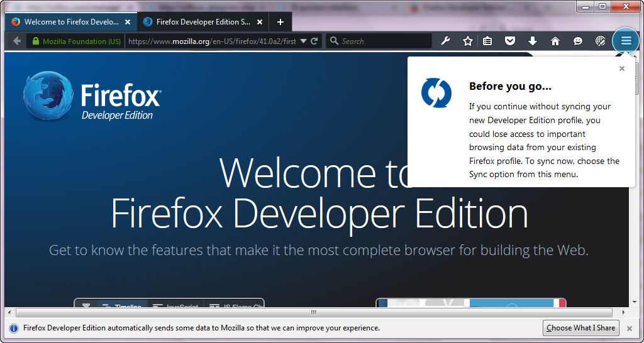Screen dimensions: 644x343
Task: Close the Firefox Developer Edition S... tab
Action: click(260, 22)
